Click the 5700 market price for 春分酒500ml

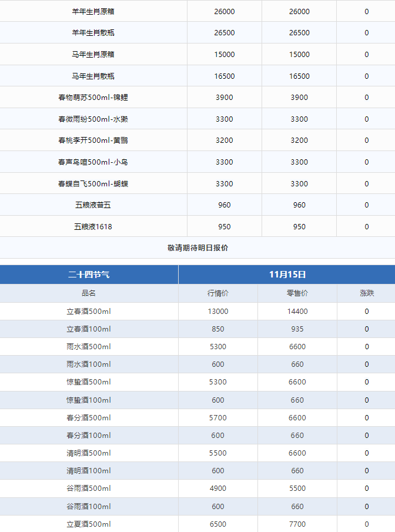click(x=218, y=418)
